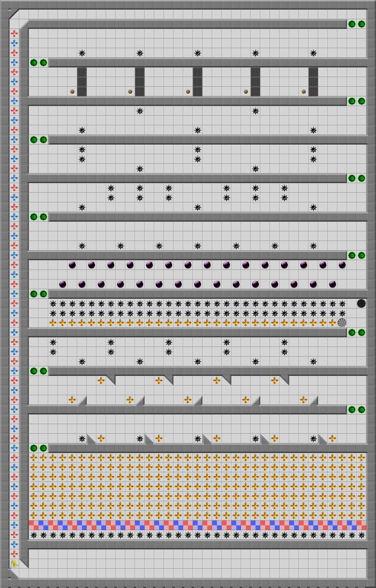Click the bottommost red arrow above the yellow flag
Image resolution: width=376 pixels, height=588 pixels.
point(14,554)
